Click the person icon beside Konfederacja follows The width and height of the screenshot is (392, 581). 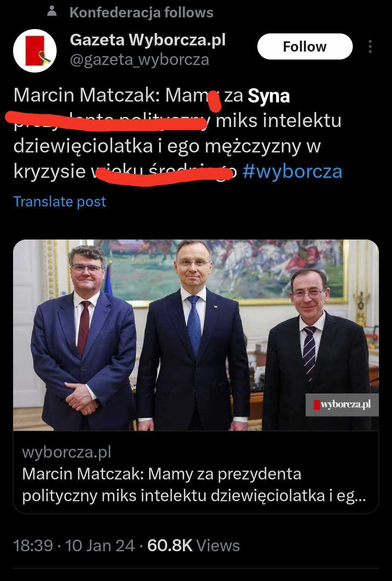point(52,12)
